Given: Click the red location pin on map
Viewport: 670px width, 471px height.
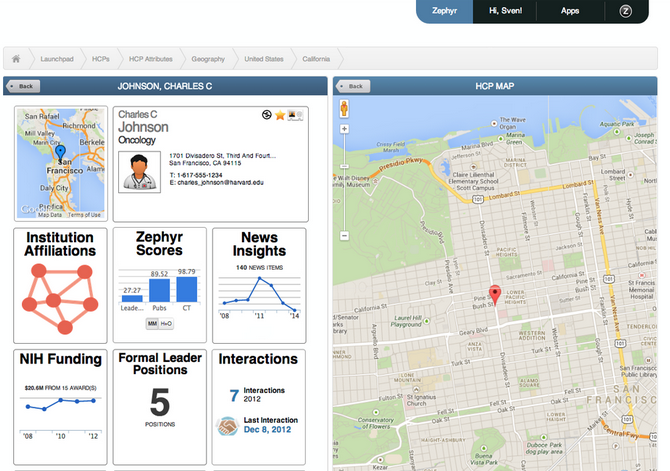Looking at the screenshot, I should click(493, 295).
